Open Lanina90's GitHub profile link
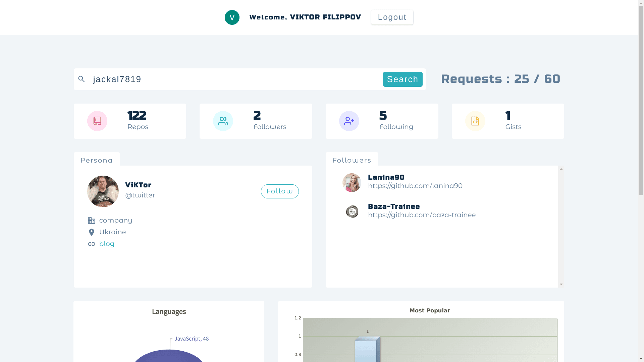644x362 pixels. click(x=415, y=186)
